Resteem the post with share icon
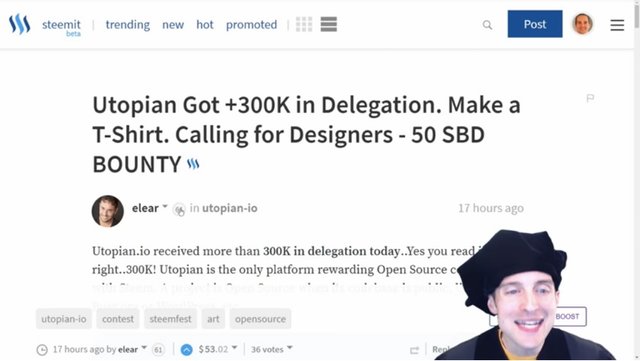The image size is (640, 361). (x=414, y=350)
